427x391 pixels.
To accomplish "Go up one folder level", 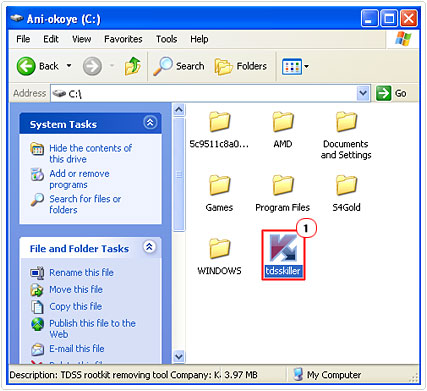I will click(x=133, y=66).
